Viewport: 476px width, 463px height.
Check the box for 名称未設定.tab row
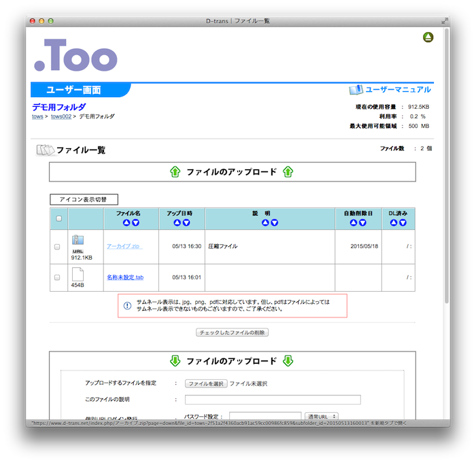point(57,277)
